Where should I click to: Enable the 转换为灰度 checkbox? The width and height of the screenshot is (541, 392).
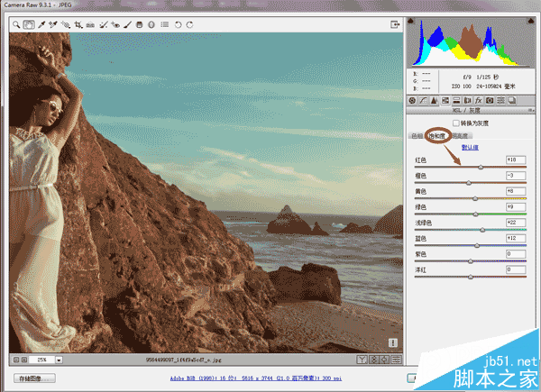455,123
